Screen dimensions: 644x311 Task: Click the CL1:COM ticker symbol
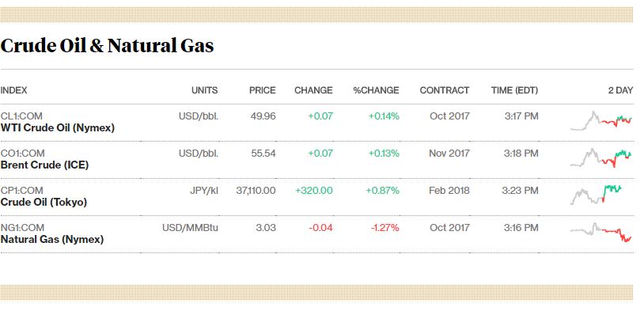[x=21, y=116]
